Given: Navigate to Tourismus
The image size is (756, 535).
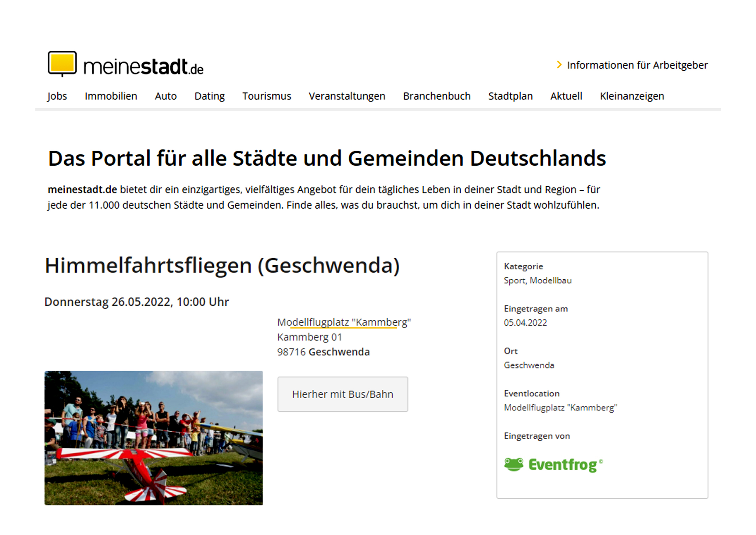Looking at the screenshot, I should point(267,96).
